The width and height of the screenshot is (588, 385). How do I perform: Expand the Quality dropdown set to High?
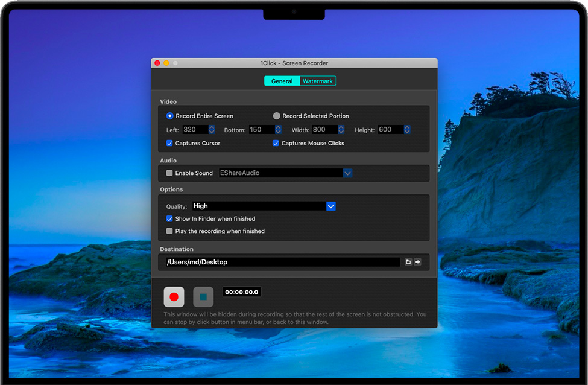coord(330,206)
